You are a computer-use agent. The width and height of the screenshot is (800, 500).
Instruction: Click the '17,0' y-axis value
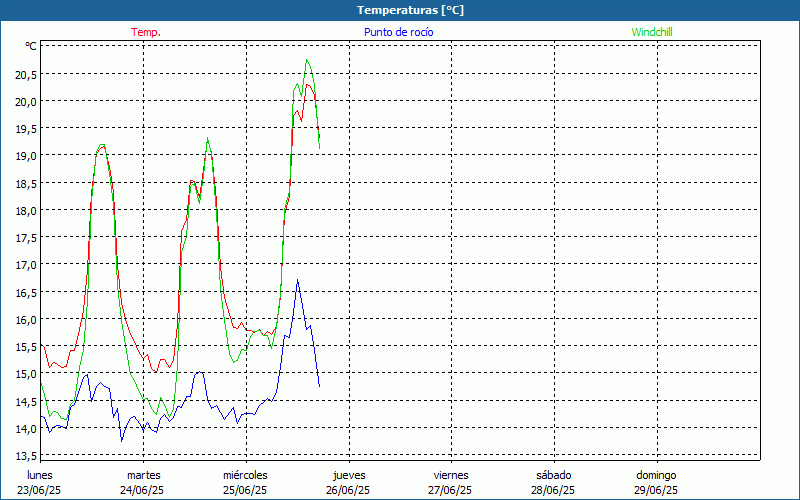coord(26,265)
